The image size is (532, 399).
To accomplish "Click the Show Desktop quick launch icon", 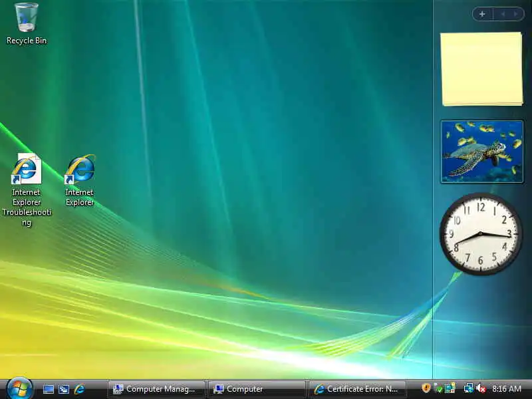I will [48, 389].
